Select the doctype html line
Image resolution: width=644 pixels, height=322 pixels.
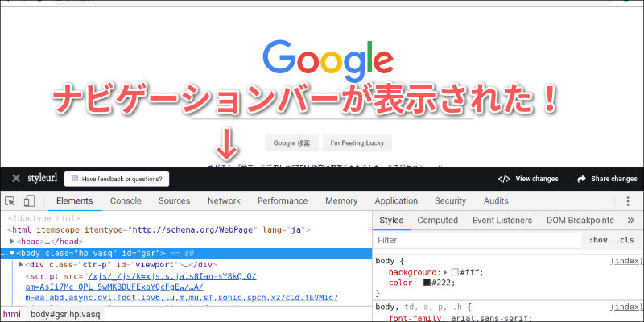point(43,218)
